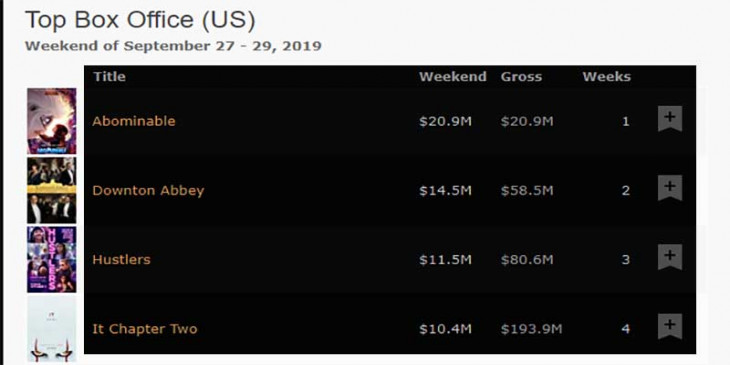Viewport: 730px width, 365px height.
Task: Click the Weekend column header
Action: [453, 76]
